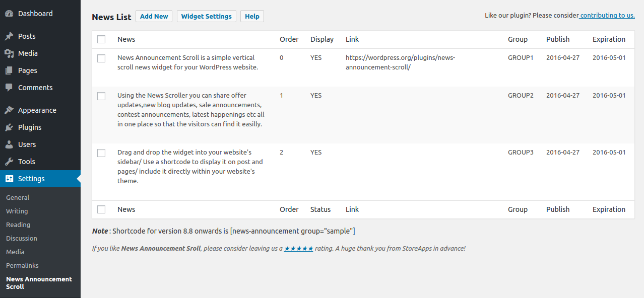Check the box for the GROUP1 news row
Viewport: 644px width, 298px height.
[101, 58]
